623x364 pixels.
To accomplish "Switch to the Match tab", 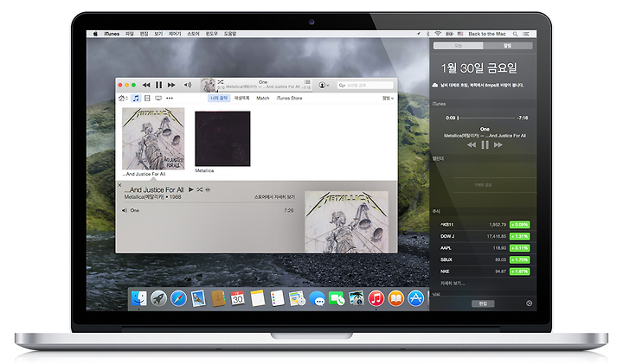I will coord(263,98).
